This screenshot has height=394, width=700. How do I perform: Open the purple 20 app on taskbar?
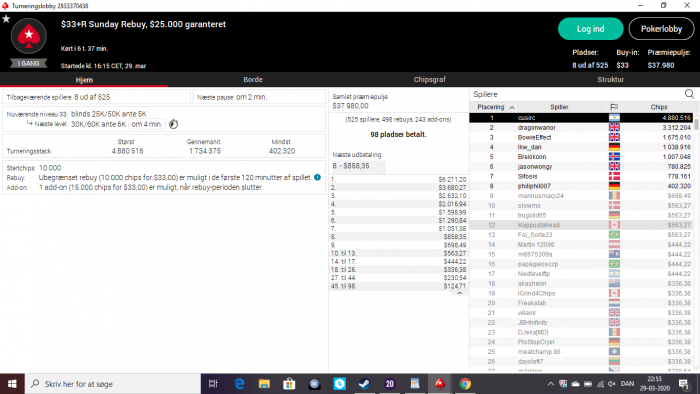pos(390,384)
